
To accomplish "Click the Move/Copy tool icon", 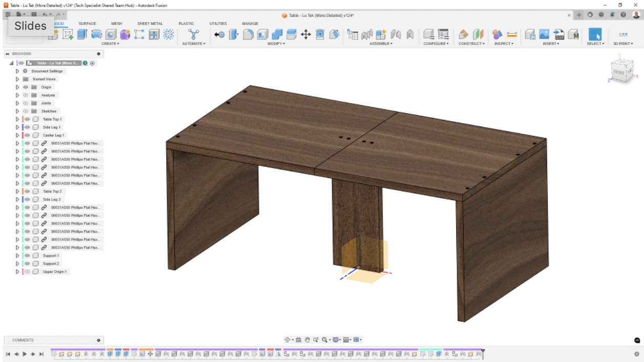I will click(306, 34).
